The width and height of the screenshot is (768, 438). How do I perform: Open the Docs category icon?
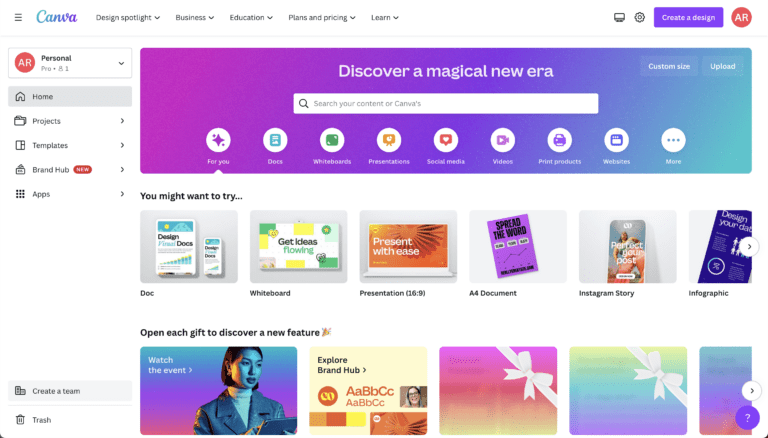pos(275,140)
